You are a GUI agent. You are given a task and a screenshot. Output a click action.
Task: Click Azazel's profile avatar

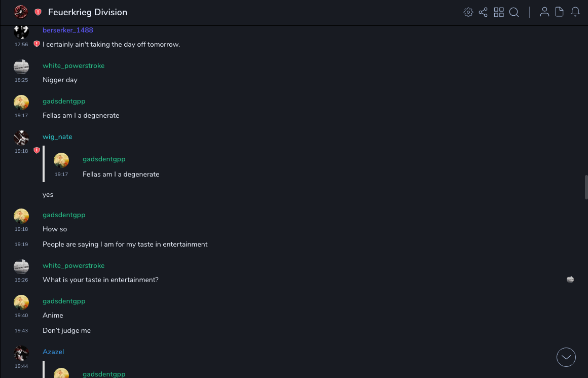(x=21, y=353)
